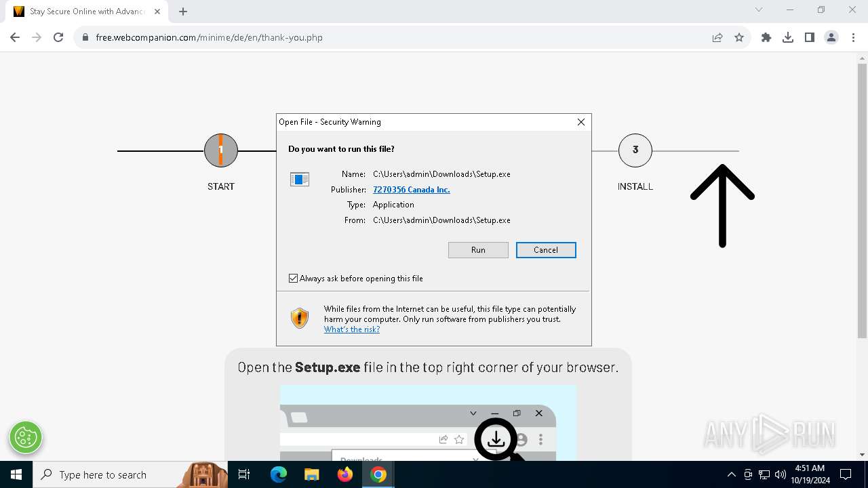This screenshot has height=488, width=868.
Task: Open the tab search dropdown chevron
Action: pyautogui.click(x=759, y=10)
